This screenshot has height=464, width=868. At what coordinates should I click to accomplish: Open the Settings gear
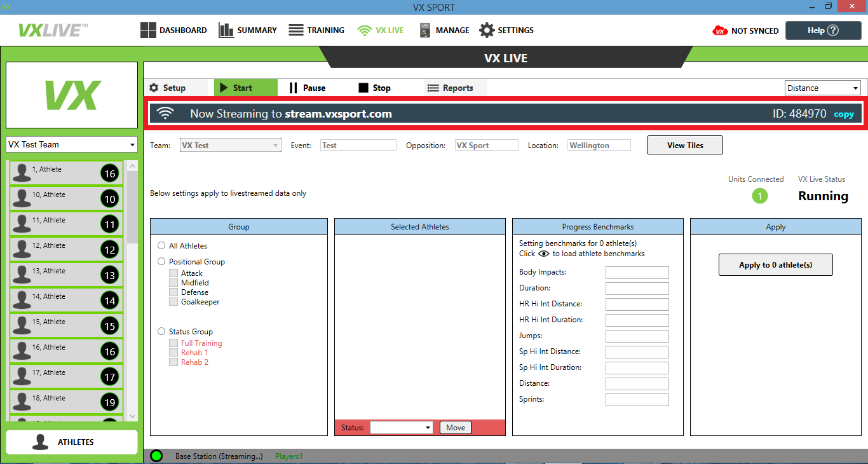coord(506,30)
